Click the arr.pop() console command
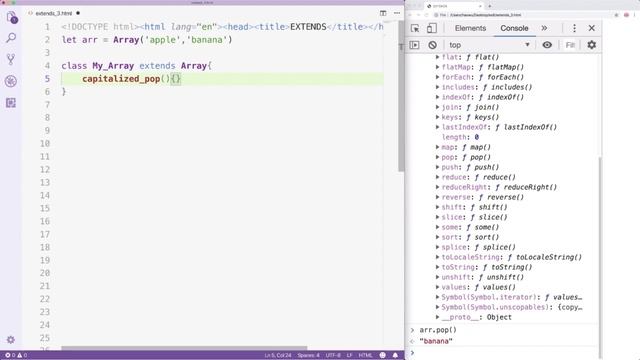The height and width of the screenshot is (360, 640). pyautogui.click(x=438, y=330)
